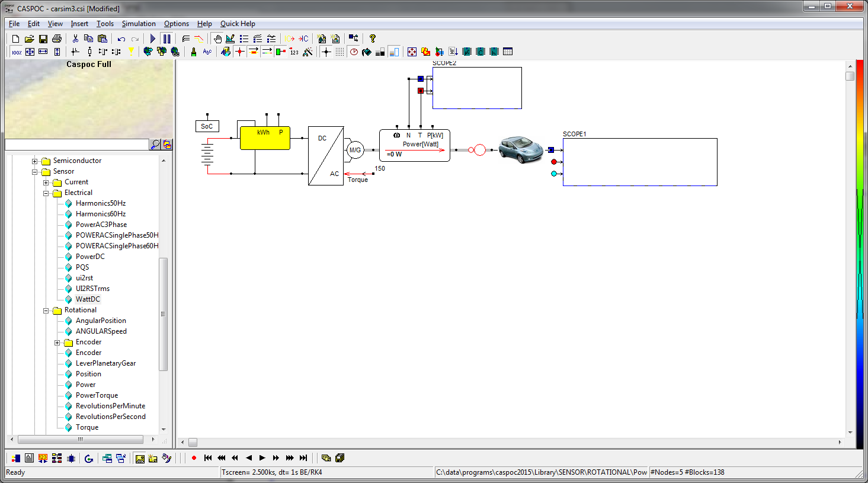The image size is (868, 483).
Task: Expand the Semiconductor folder
Action: [x=34, y=161]
